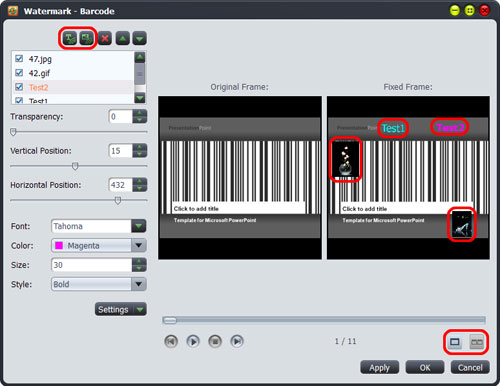This screenshot has width=500, height=386.
Task: Click the Vertical Position value field
Action: click(120, 151)
